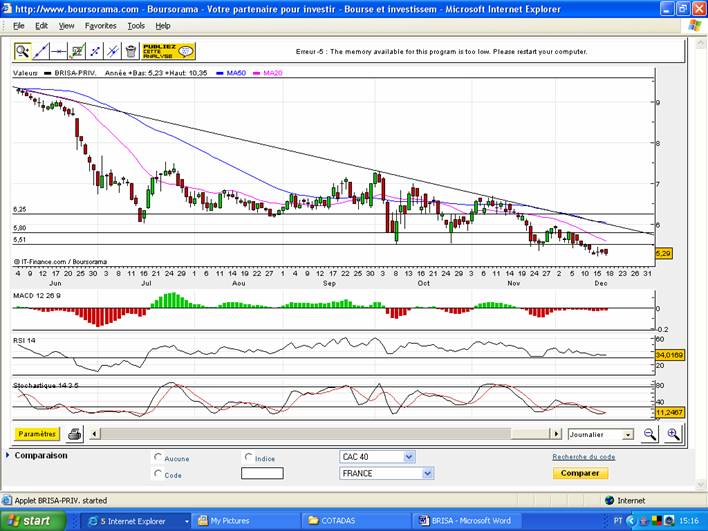The image size is (708, 531).
Task: Click the Internet zone globe icon
Action: [610, 500]
